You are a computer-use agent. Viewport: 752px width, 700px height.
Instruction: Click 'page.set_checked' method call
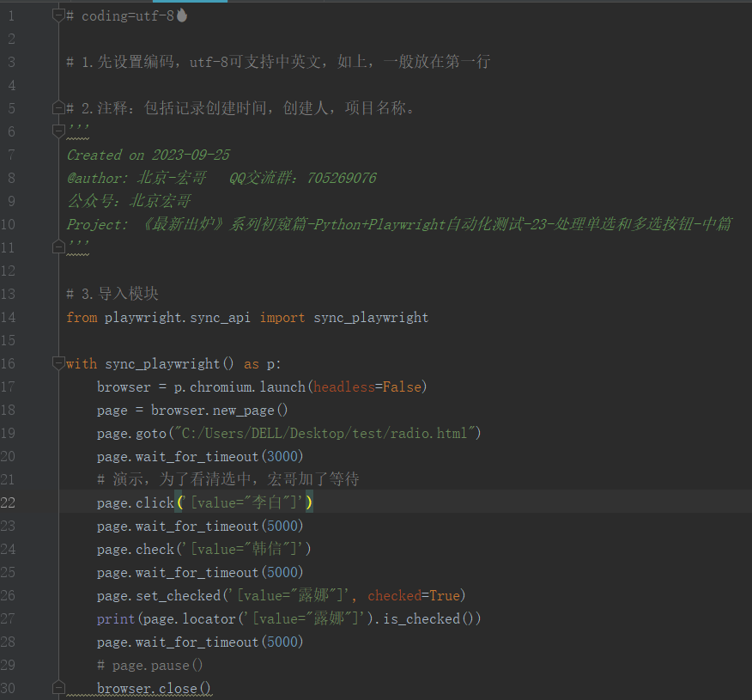pyautogui.click(x=159, y=595)
